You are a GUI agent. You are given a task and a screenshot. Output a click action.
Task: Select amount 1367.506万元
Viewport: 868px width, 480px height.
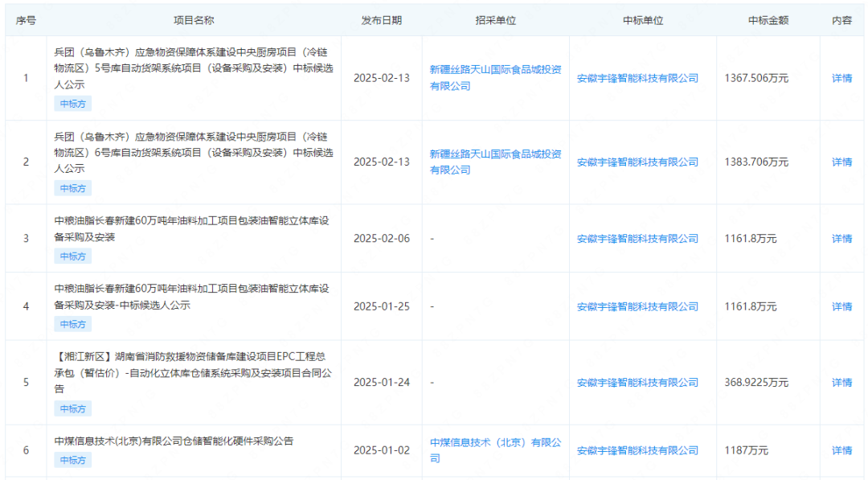(x=756, y=78)
